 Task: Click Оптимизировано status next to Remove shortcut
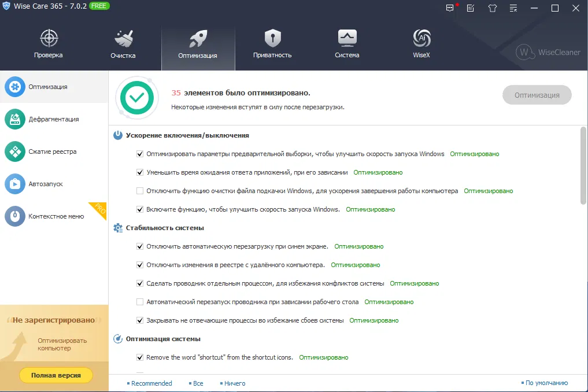(x=324, y=357)
